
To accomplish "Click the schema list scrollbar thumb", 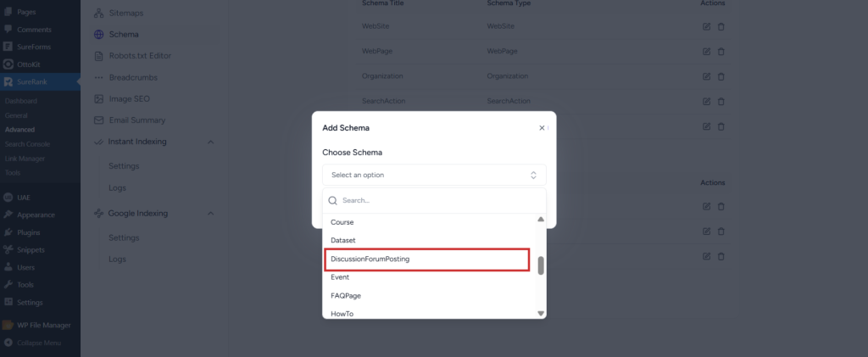I will click(x=541, y=265).
